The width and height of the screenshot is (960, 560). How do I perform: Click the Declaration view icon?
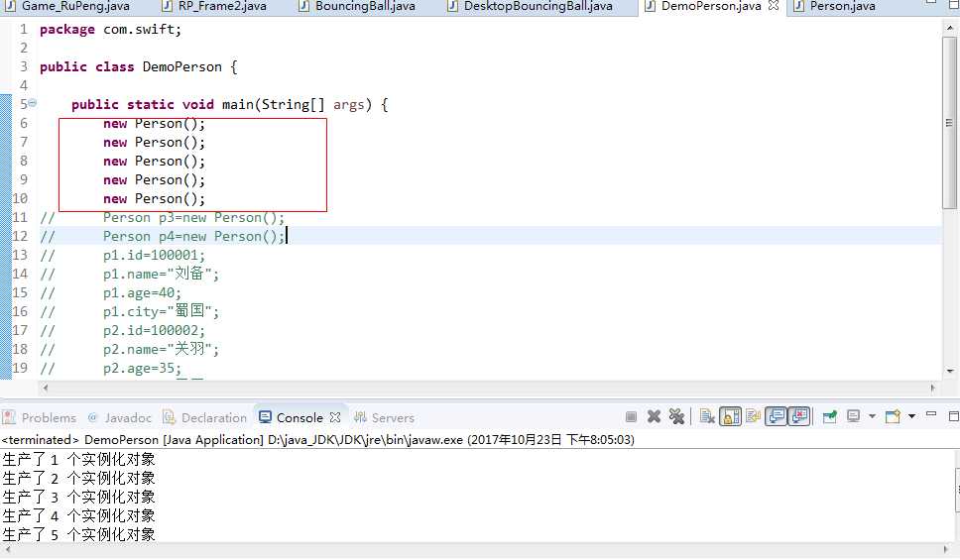(x=169, y=417)
